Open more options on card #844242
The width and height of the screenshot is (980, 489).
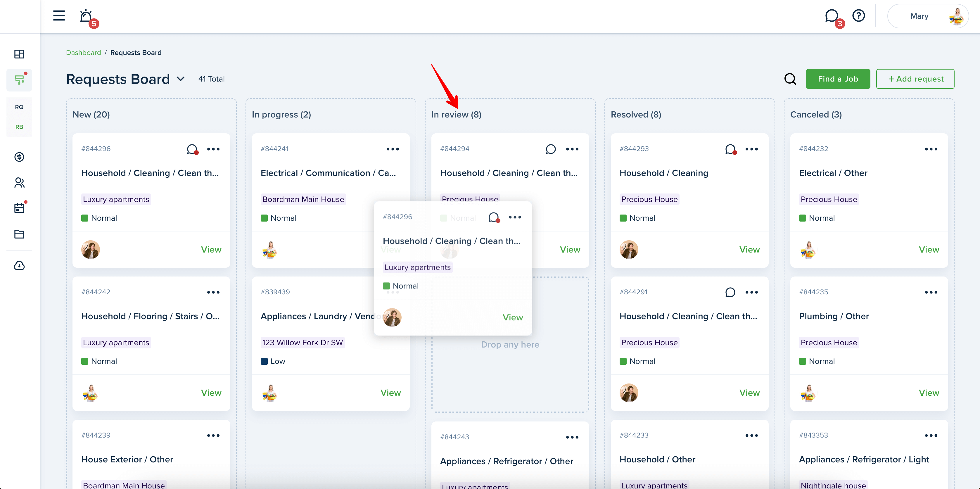point(213,292)
